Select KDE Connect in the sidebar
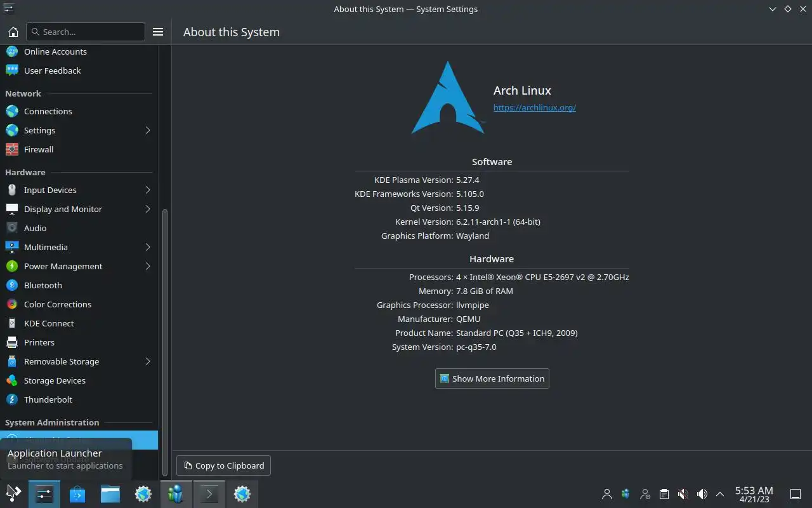The height and width of the screenshot is (508, 812). pos(79,323)
